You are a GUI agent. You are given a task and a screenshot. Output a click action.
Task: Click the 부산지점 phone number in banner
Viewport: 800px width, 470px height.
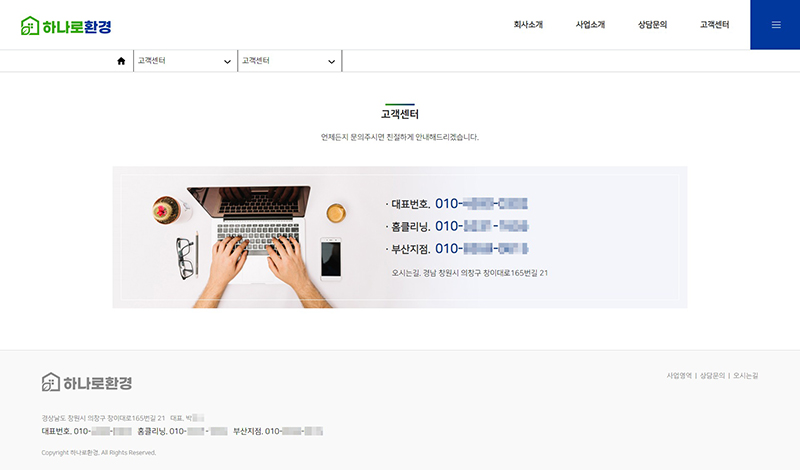481,249
